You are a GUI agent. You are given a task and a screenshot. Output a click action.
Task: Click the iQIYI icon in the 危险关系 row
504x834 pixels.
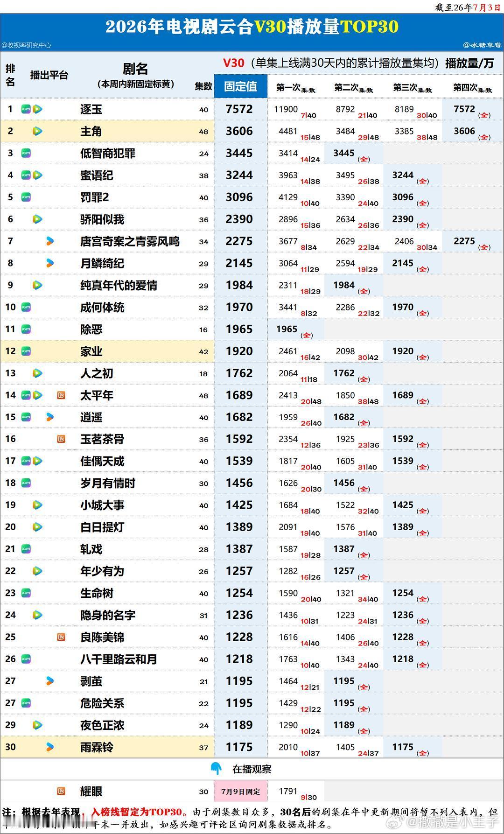tap(26, 703)
